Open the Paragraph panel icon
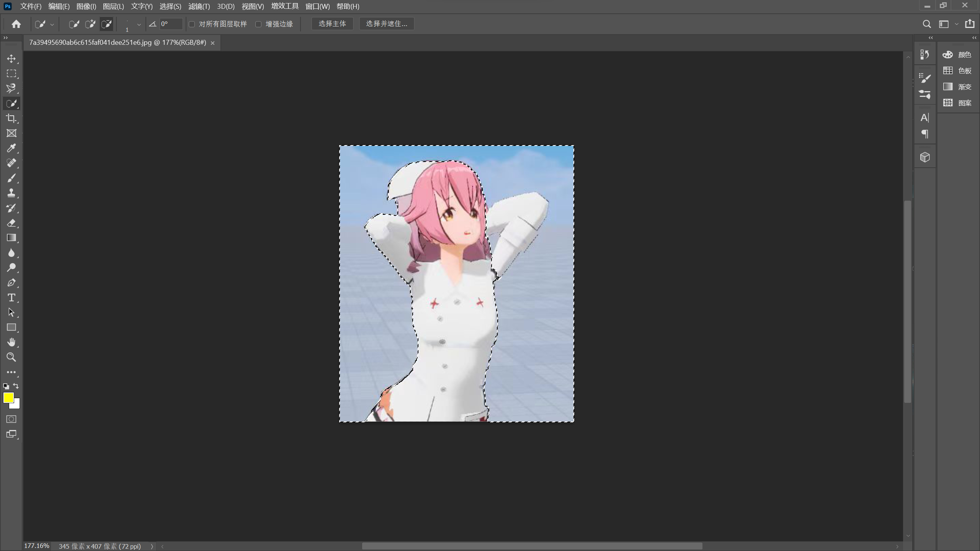The height and width of the screenshot is (551, 980). 925,134
